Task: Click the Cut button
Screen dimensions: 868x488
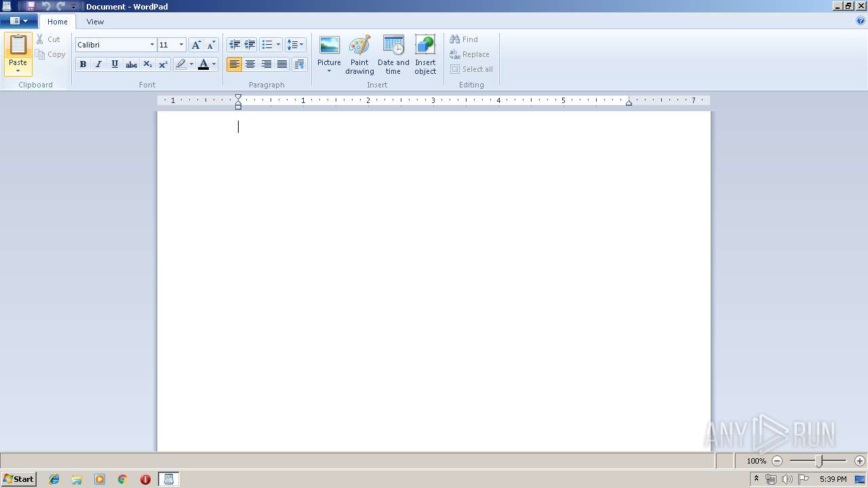Action: point(48,39)
